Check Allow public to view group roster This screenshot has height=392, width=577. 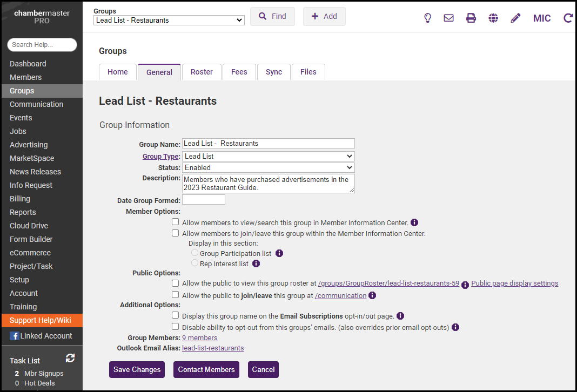tap(175, 283)
